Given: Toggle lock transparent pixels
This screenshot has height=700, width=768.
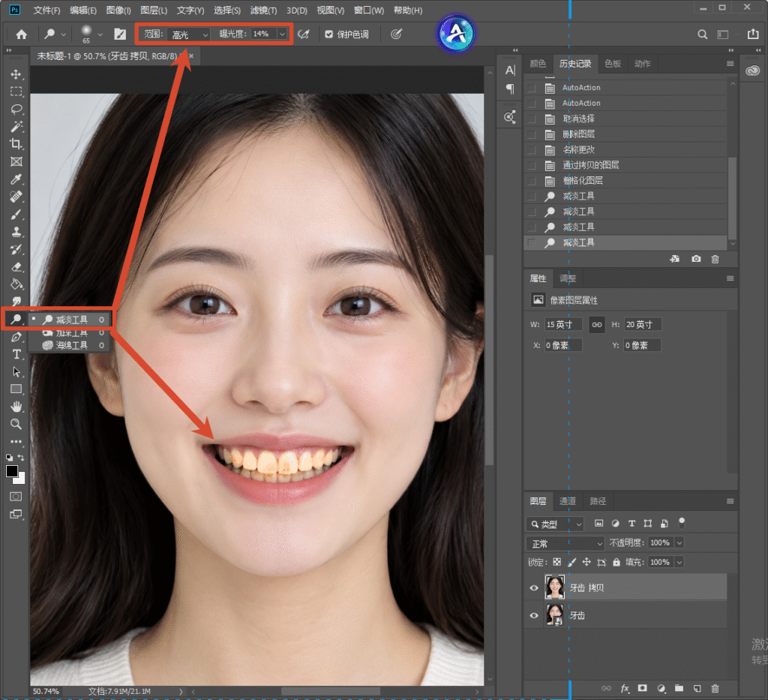Looking at the screenshot, I should (557, 562).
